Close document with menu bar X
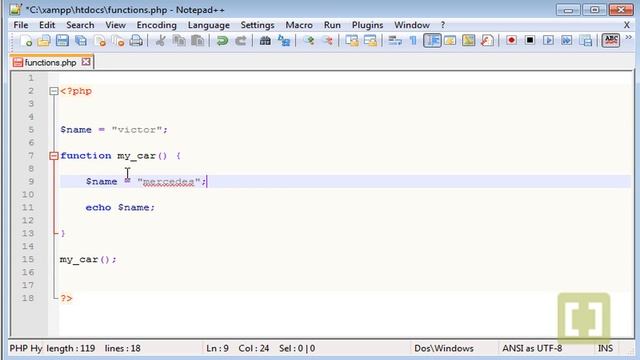 [x=627, y=25]
